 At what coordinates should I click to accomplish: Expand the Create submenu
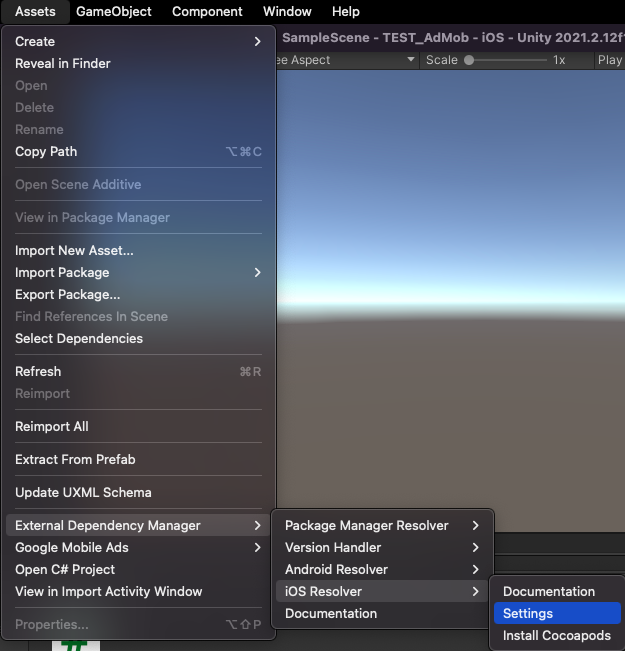[x=138, y=42]
